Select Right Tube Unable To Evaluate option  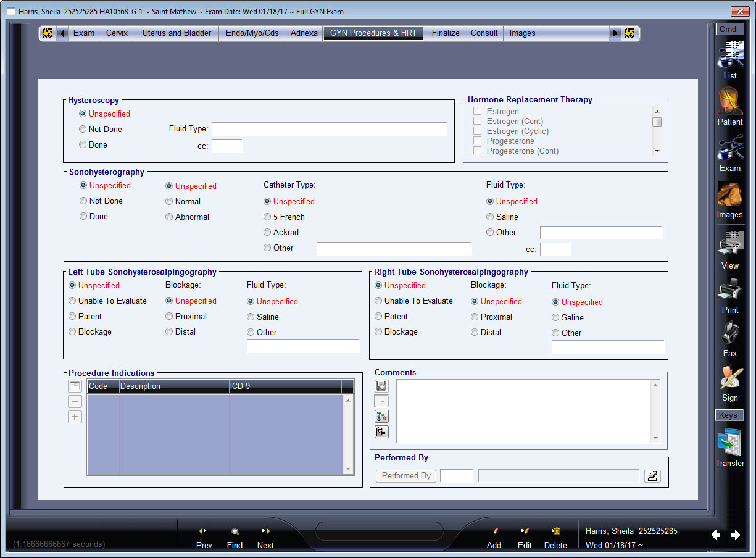click(x=378, y=301)
